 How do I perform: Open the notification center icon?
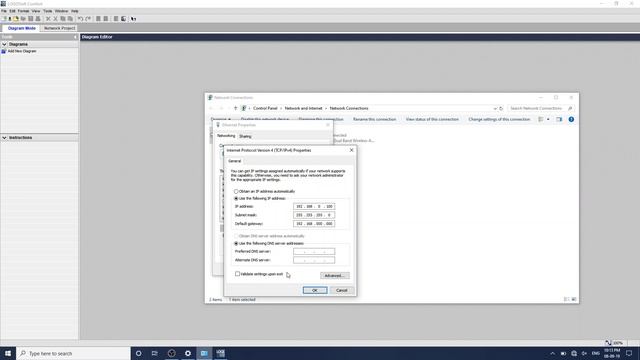[x=629, y=353]
